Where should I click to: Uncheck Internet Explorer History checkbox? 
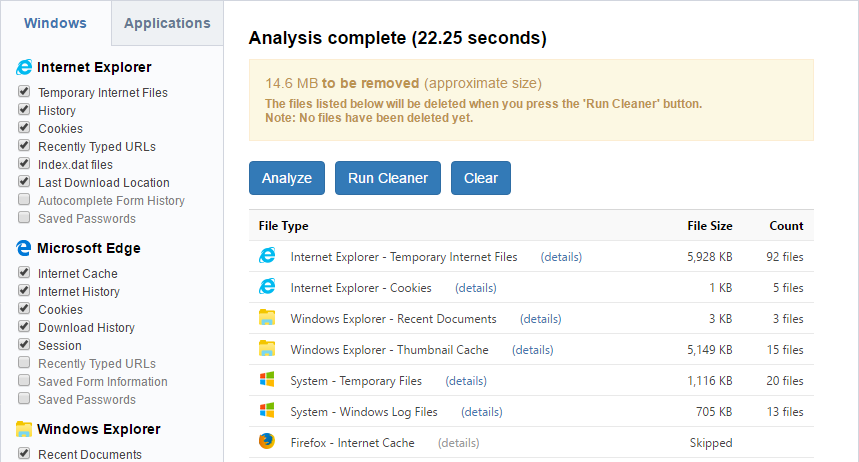23,111
